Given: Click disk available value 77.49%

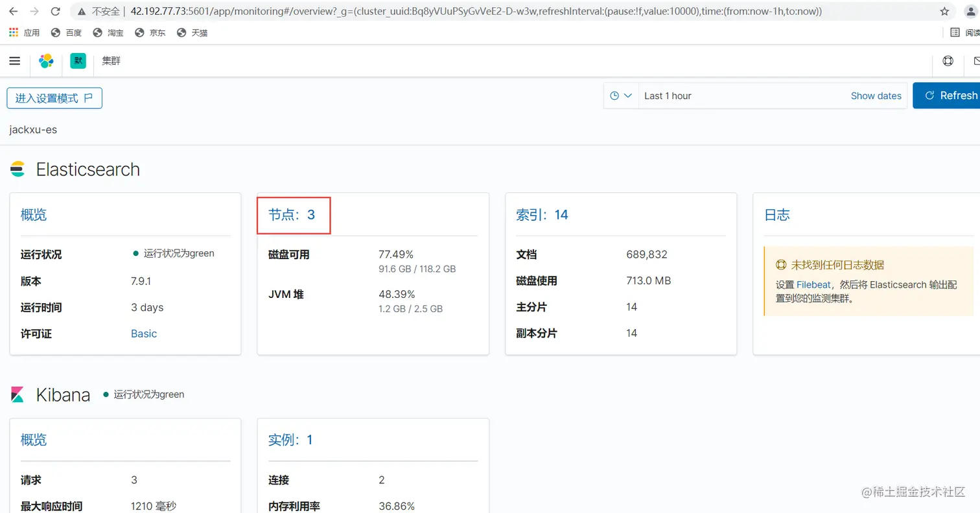Looking at the screenshot, I should pos(396,255).
